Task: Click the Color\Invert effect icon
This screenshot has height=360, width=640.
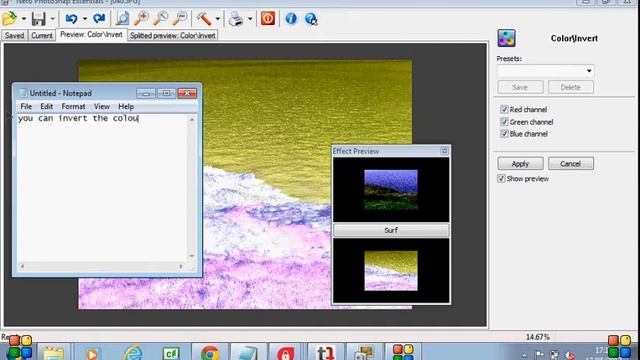Action: [507, 38]
